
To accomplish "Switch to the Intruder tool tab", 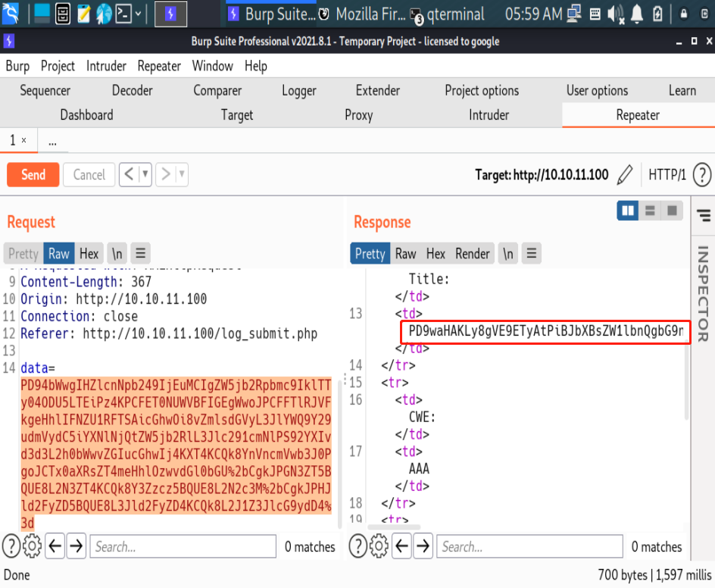I will [489, 115].
